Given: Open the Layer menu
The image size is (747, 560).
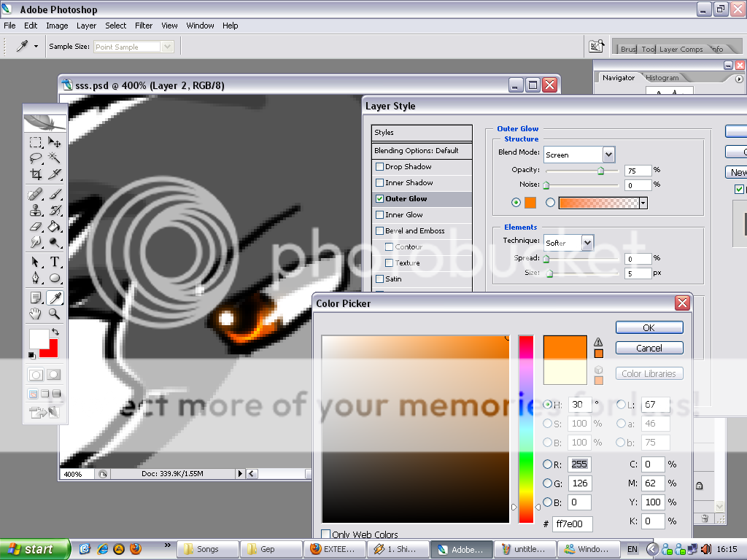Looking at the screenshot, I should tap(86, 26).
